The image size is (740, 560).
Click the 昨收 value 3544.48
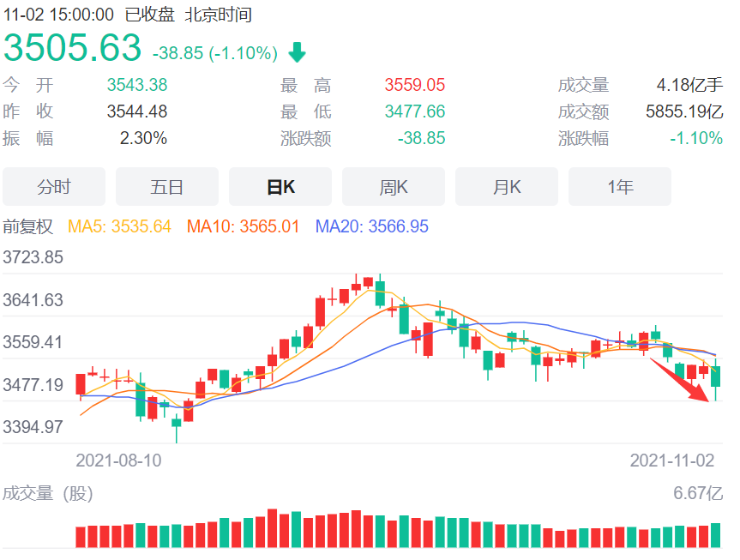click(137, 111)
